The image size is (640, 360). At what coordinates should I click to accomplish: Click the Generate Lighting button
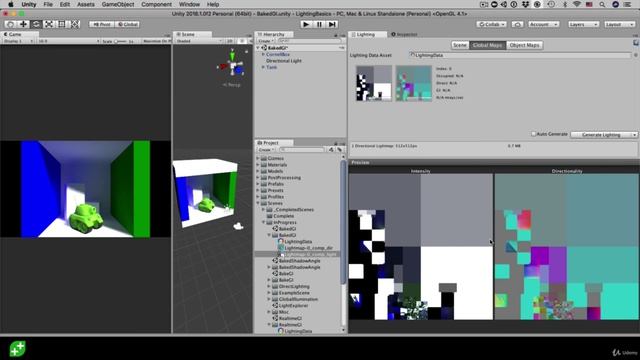601,135
